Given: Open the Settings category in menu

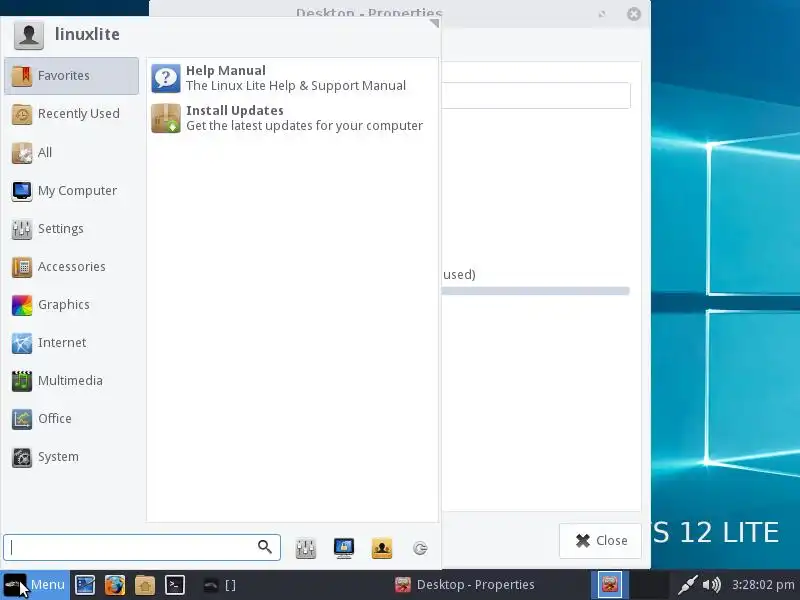Looking at the screenshot, I should [x=71, y=229].
